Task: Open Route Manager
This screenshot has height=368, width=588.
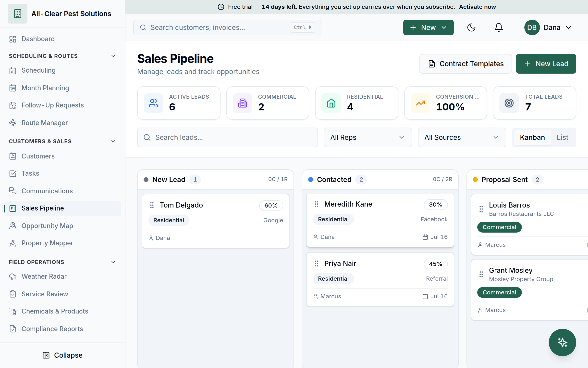Action: [x=62, y=123]
